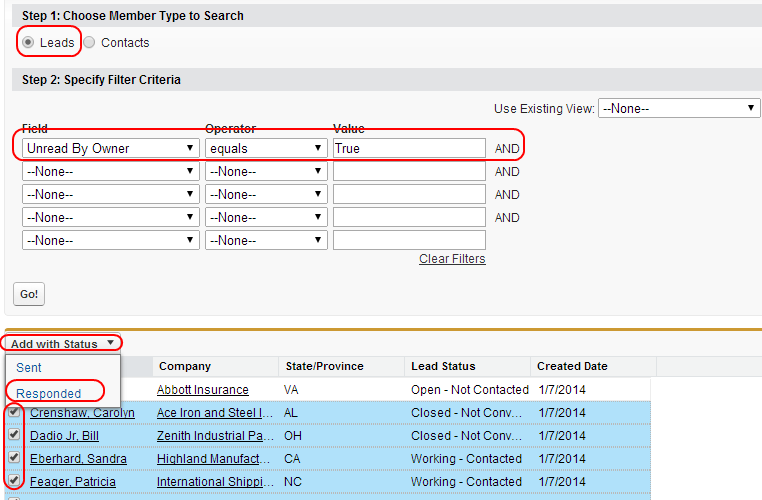Uncheck the Dadio Jr, Bill checkbox
This screenshot has width=762, height=500.
(x=14, y=434)
